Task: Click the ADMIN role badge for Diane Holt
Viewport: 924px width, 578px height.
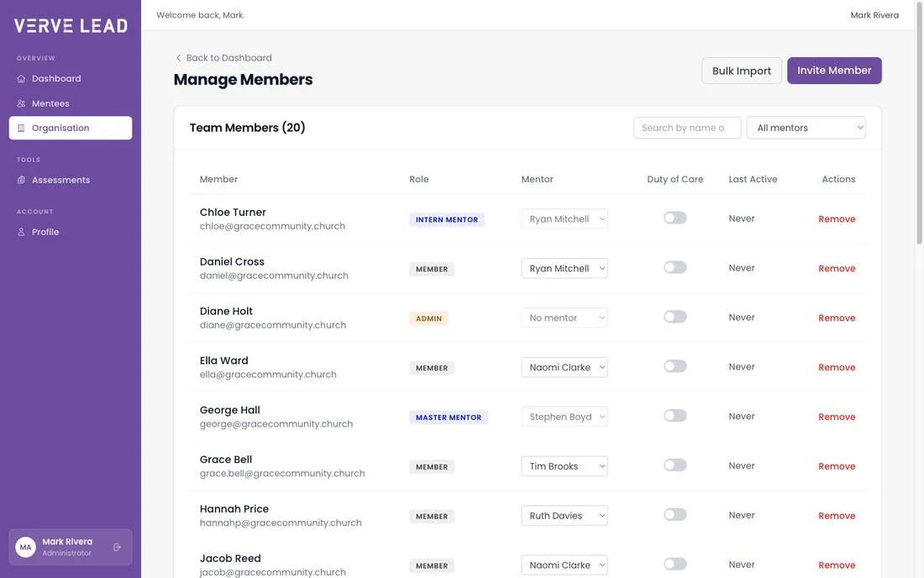Action: pyautogui.click(x=428, y=318)
